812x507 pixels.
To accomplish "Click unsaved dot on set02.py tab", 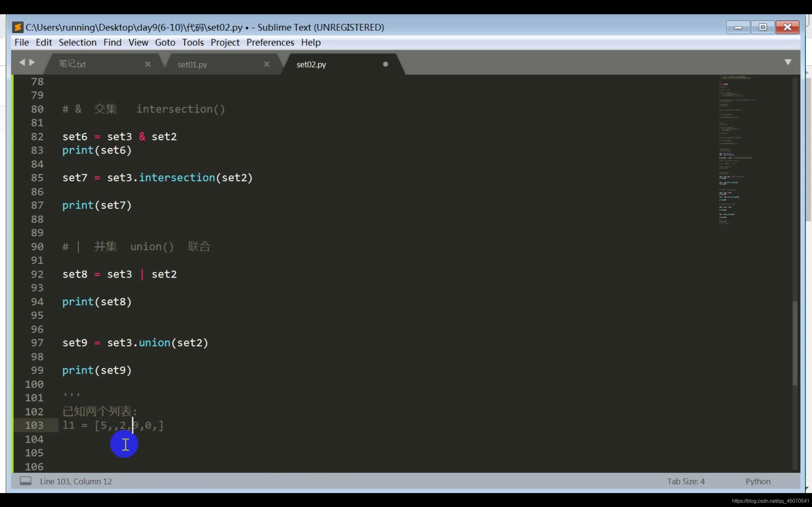I will (385, 64).
